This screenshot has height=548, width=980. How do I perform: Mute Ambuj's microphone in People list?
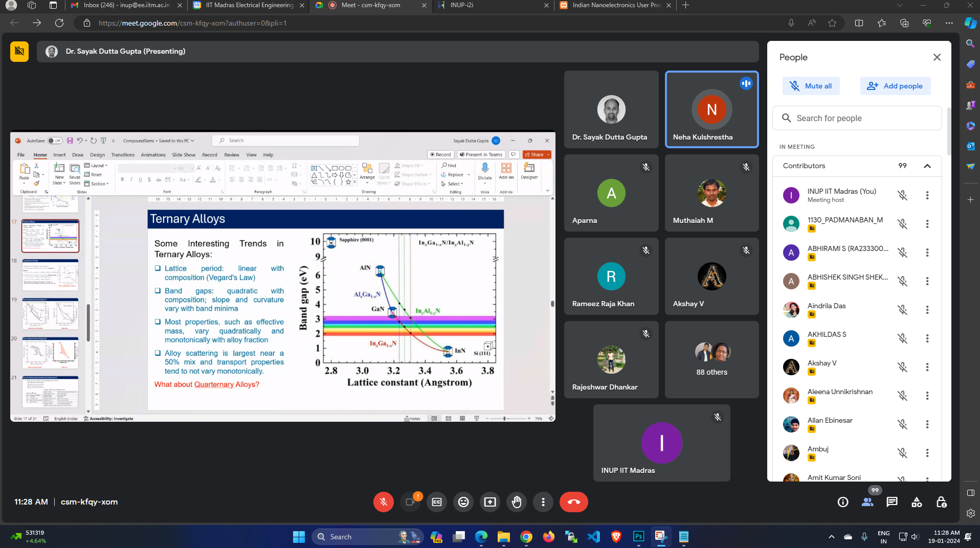pyautogui.click(x=902, y=453)
